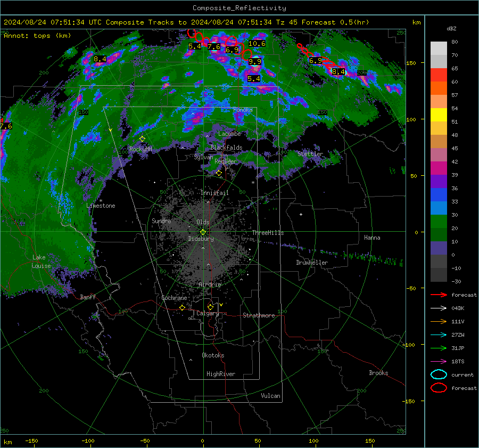This screenshot has height=448, width=479.
Task: Click the yellow diamond marker below Cochrane
Action: coord(183,307)
